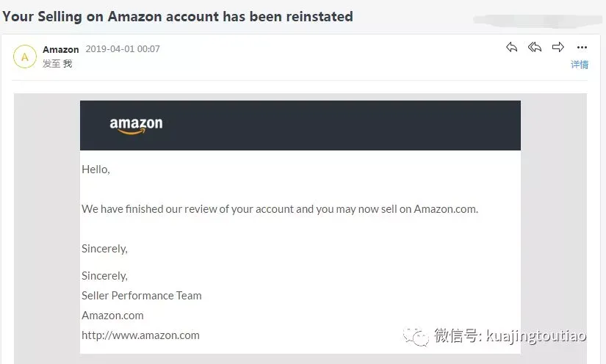Click the sender name Amazon
This screenshot has height=364, width=606.
(61, 49)
